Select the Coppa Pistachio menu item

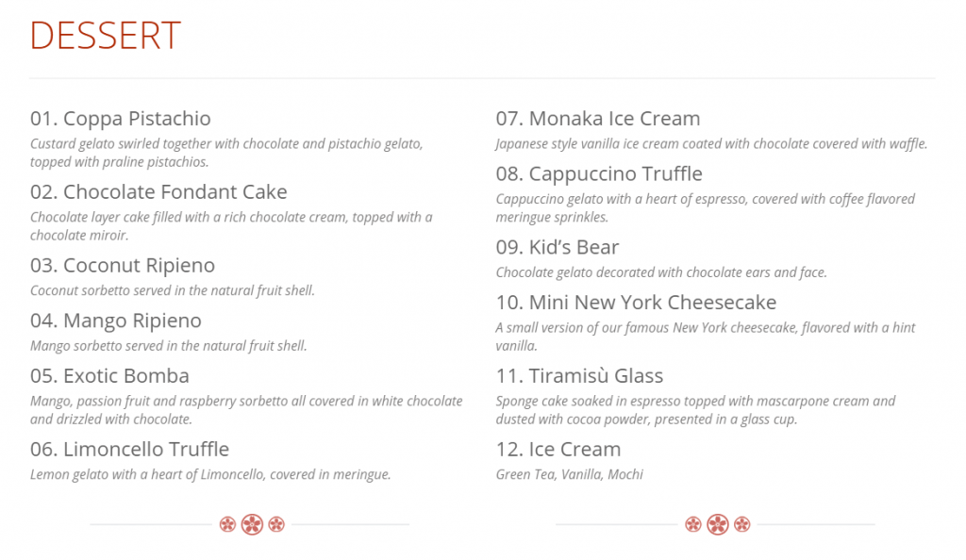point(121,119)
